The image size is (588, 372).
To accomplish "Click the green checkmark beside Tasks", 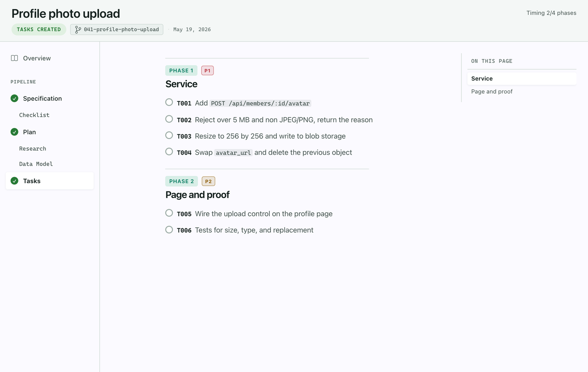I will pos(15,181).
